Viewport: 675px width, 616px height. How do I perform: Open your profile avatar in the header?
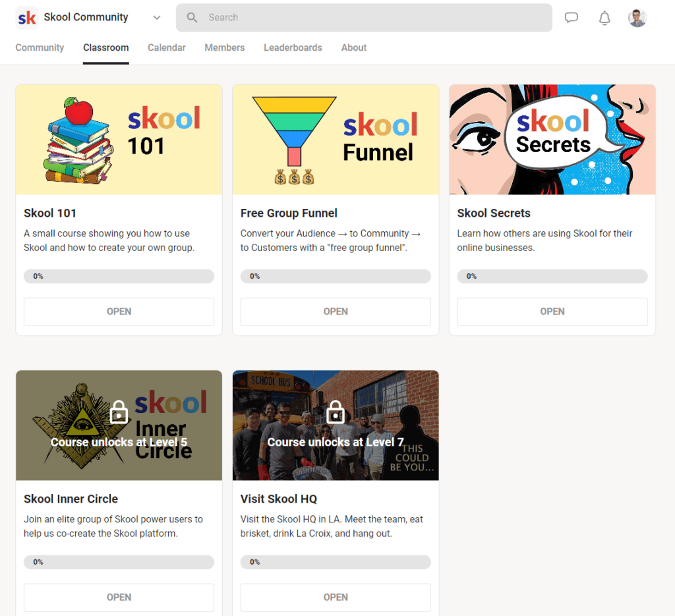[637, 18]
